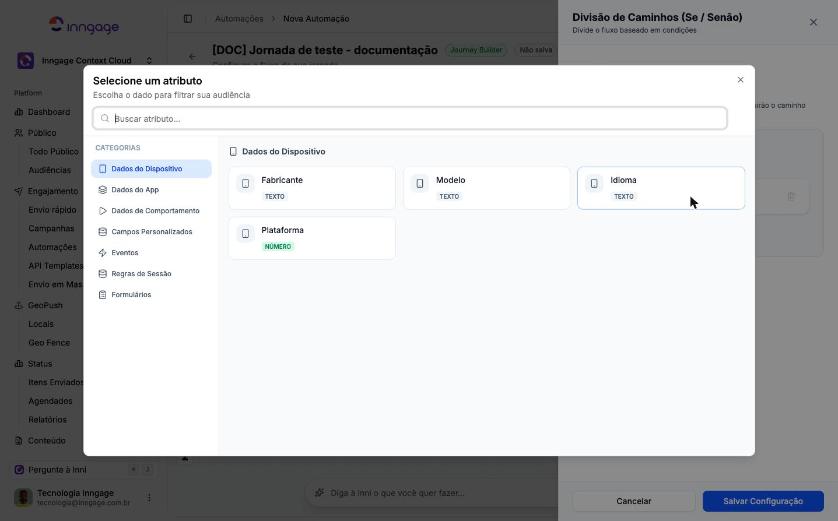Toggle the sidebar collapse icon
The width and height of the screenshot is (838, 521).
tap(188, 19)
